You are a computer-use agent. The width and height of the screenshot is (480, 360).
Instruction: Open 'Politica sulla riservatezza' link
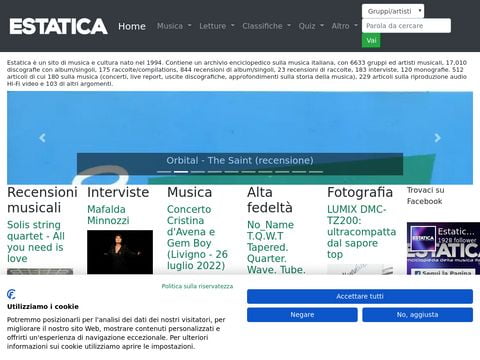pyautogui.click(x=197, y=286)
